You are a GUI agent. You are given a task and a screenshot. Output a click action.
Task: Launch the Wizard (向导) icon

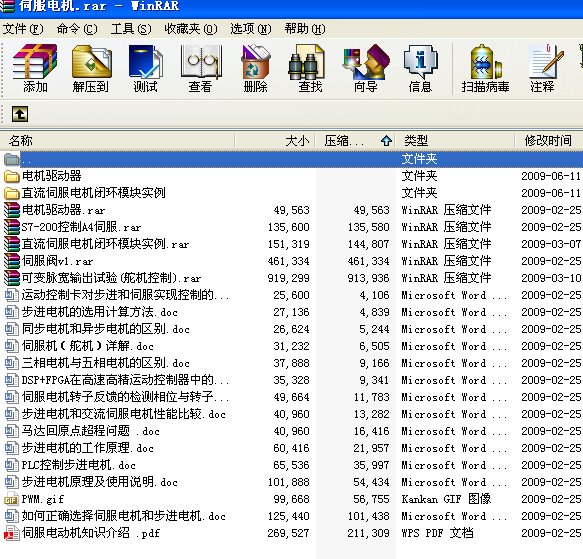coord(366,62)
